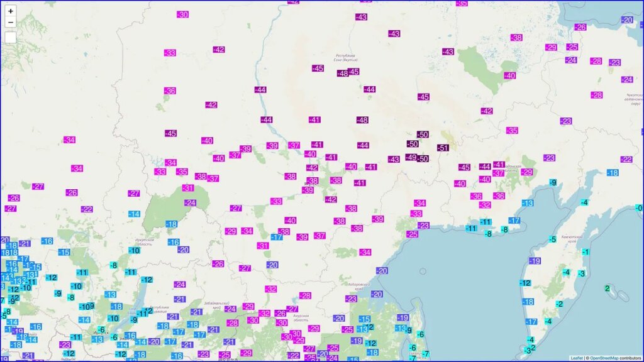644x362 pixels.
Task: Select the -24 marker inside green forest area
Action: click(191, 203)
